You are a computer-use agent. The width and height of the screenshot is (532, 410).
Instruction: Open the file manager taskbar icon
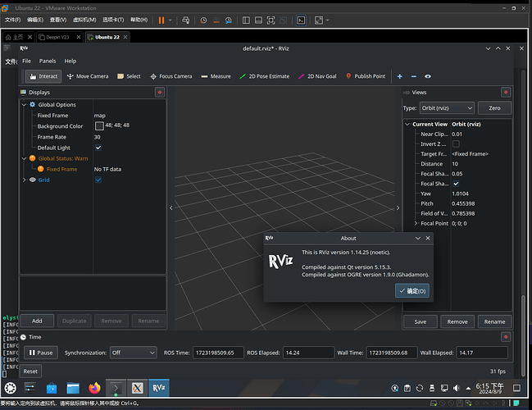click(73, 388)
